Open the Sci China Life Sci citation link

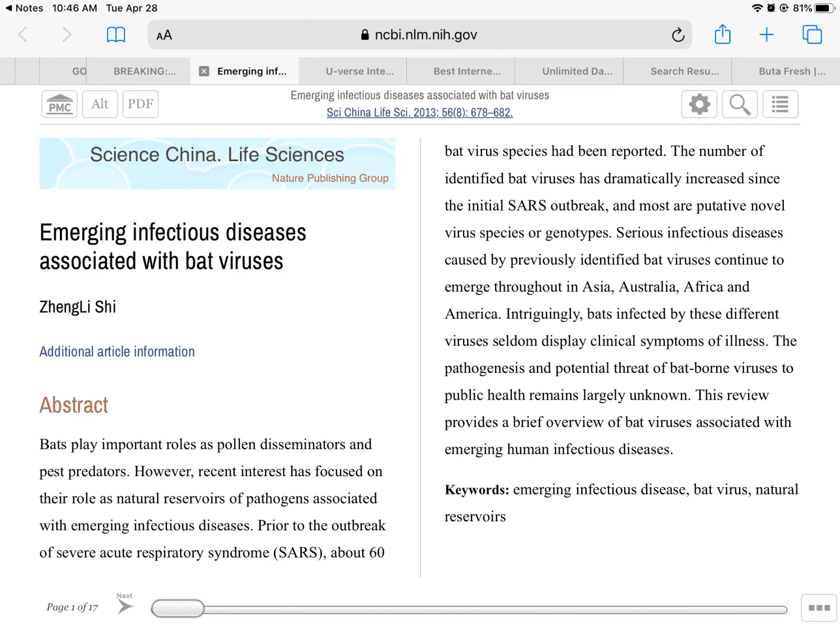pos(419,112)
